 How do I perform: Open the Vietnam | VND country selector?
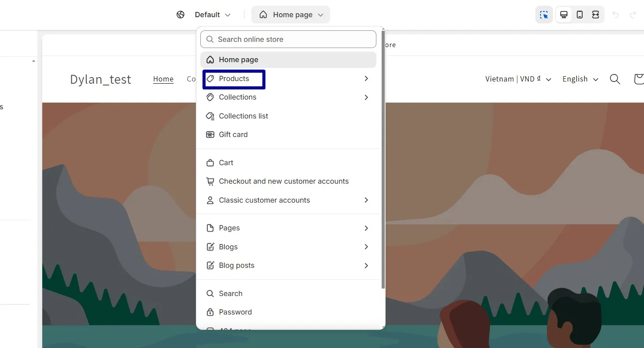(x=518, y=79)
